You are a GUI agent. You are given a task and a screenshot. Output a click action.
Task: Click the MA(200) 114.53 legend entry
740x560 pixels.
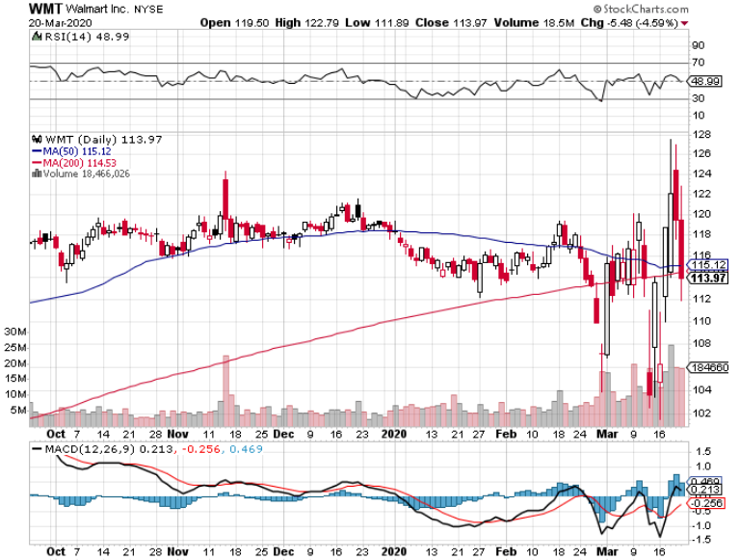pyautogui.click(x=74, y=163)
